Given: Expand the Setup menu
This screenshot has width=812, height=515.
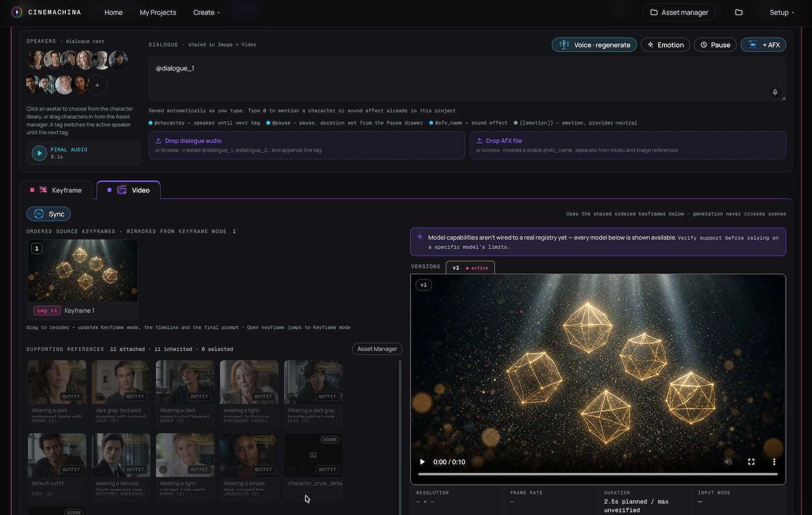Looking at the screenshot, I should 781,12.
